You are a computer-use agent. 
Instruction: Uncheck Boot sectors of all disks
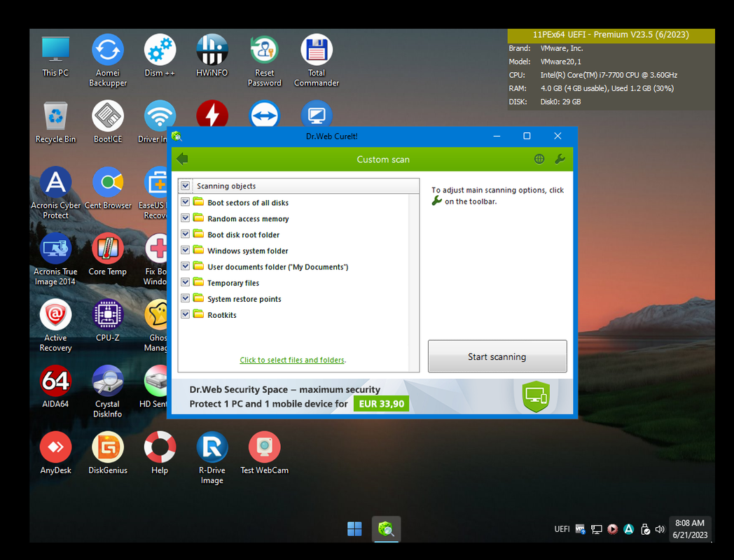186,202
